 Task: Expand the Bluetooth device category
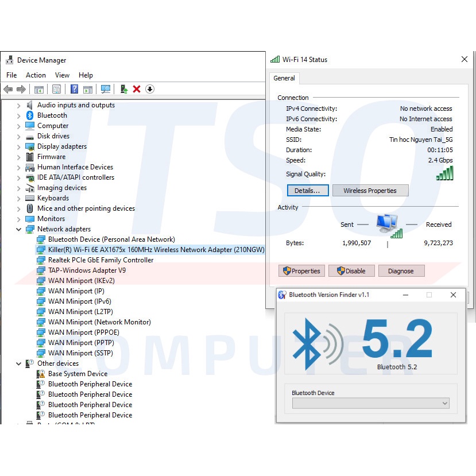coord(19,115)
